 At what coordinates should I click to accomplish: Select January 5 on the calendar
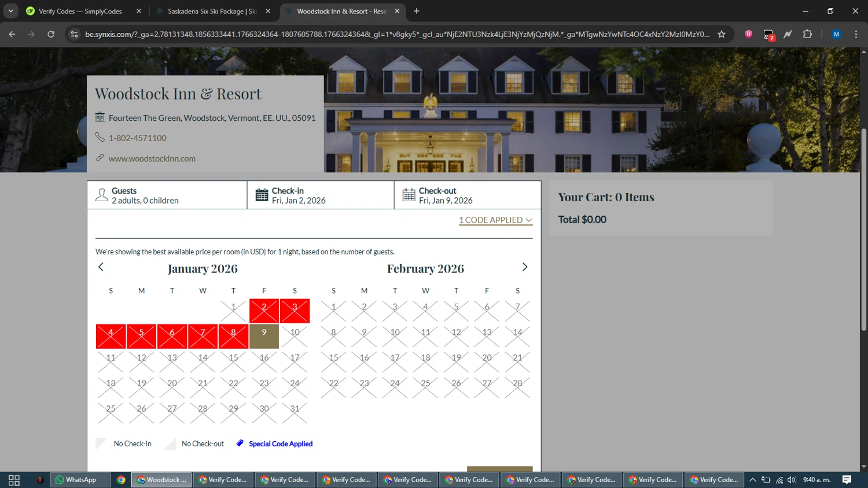(142, 337)
